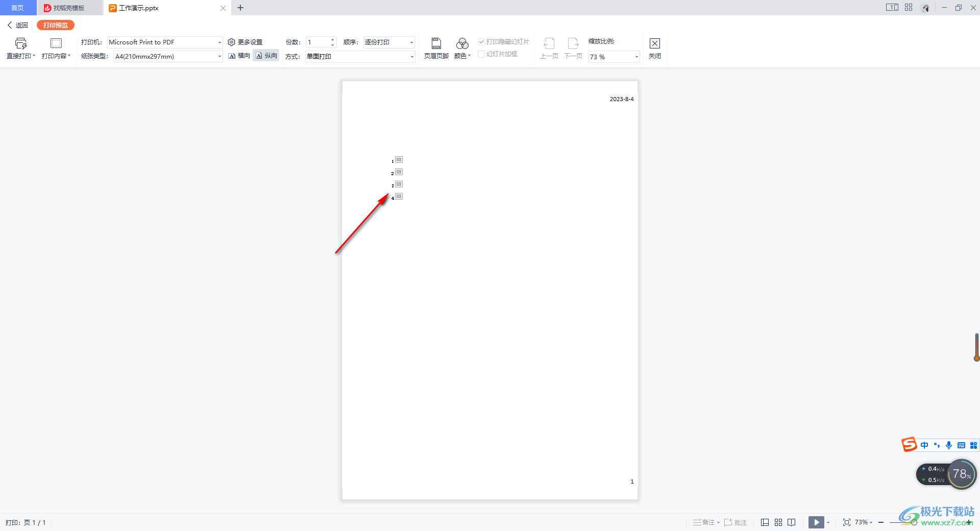This screenshot has width=980, height=531.
Task: Open the Sogou toolbox grid icon
Action: [973, 445]
